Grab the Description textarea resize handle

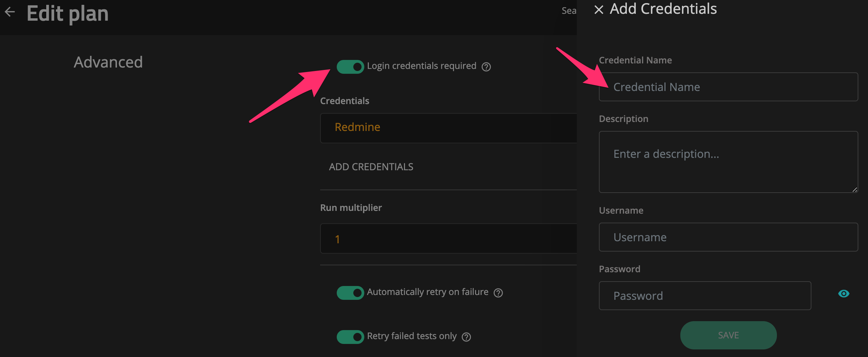tap(854, 190)
